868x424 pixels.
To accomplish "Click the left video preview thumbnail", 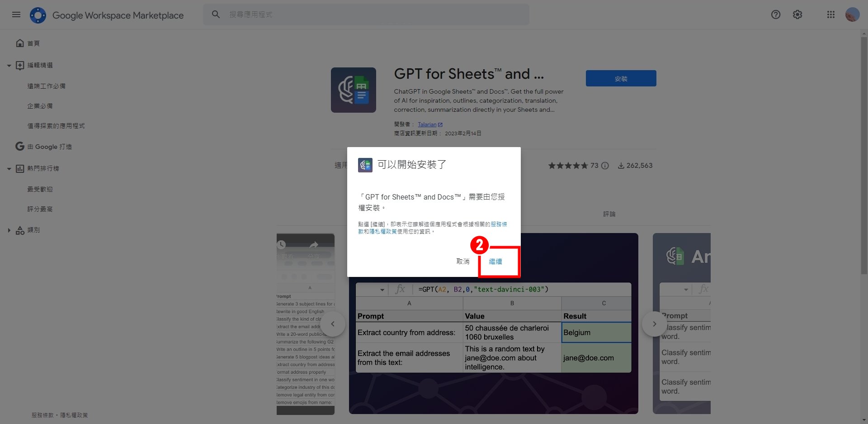I will click(306, 324).
